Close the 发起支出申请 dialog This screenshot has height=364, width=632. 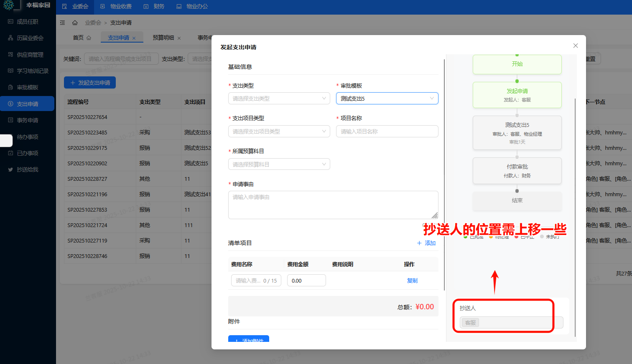(576, 46)
